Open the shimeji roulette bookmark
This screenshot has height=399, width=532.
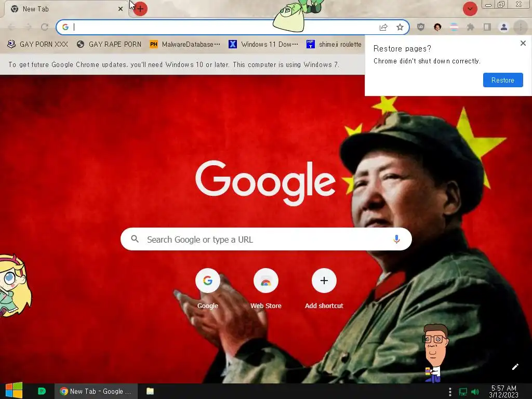pyautogui.click(x=334, y=45)
